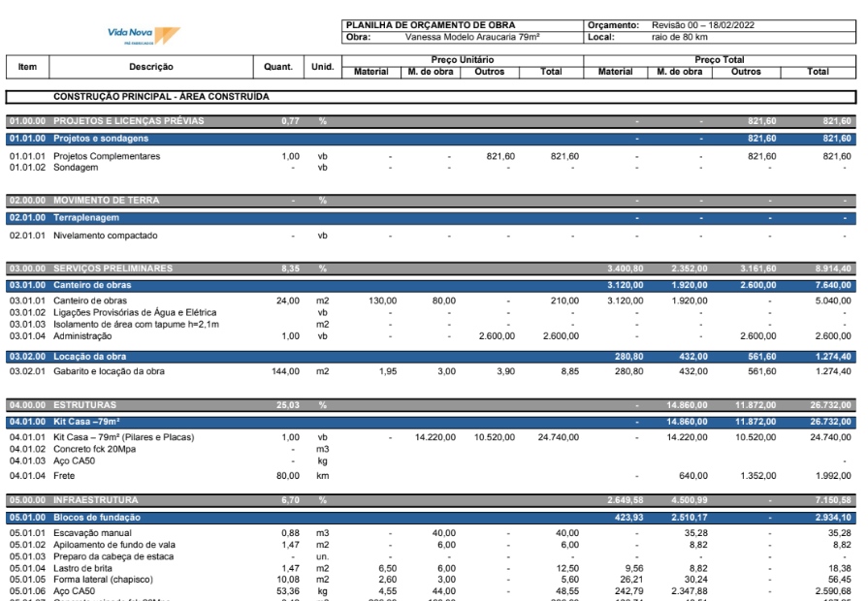This screenshot has width=868, height=601.
Task: Click the PLANILHA DE ORÇAMENTO DE OBRA title
Action: click(432, 25)
